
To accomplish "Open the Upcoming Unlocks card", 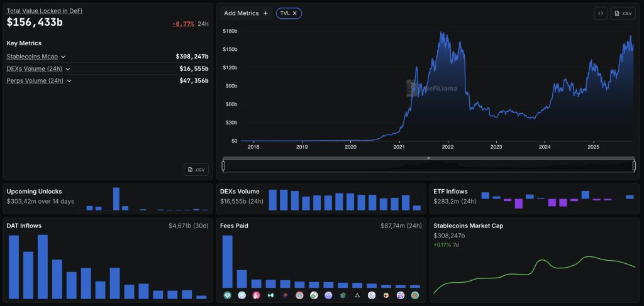I will (x=107, y=199).
